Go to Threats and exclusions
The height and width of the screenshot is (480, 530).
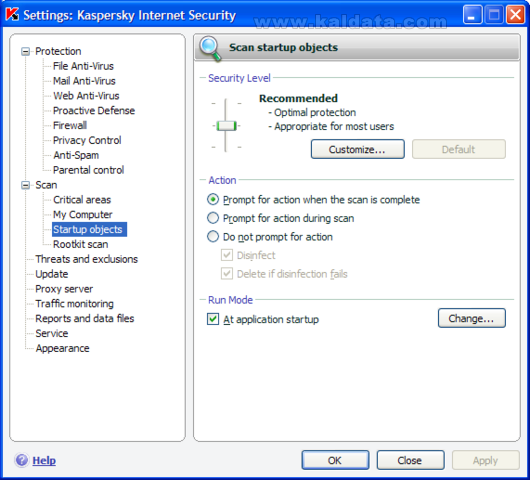[87, 259]
